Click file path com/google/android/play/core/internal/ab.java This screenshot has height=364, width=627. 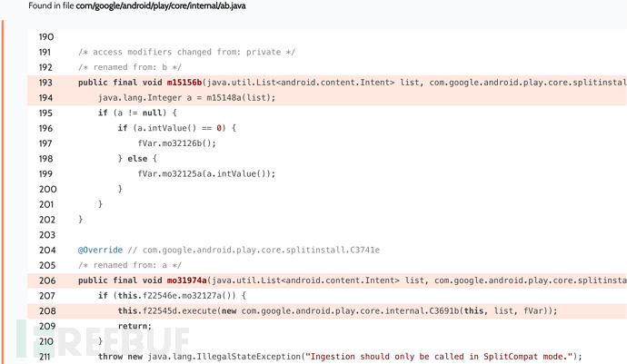[x=161, y=6]
